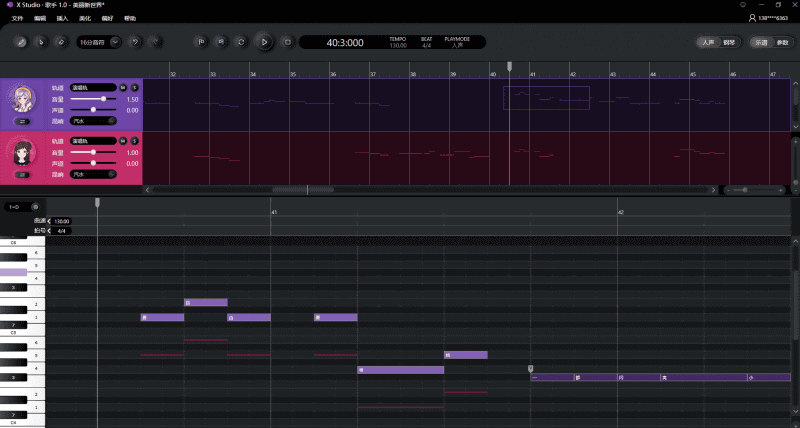Select the arrow pointer tool
800x428 pixels.
point(41,42)
